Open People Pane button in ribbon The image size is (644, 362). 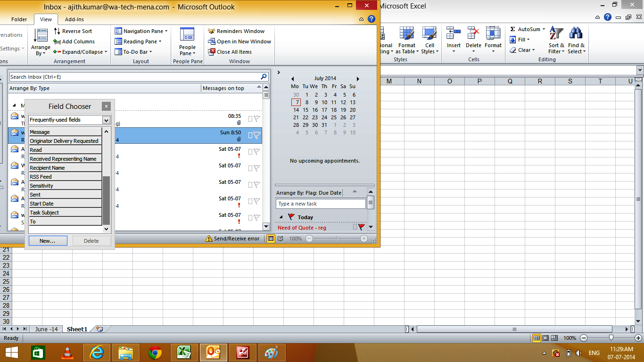pyautogui.click(x=187, y=42)
